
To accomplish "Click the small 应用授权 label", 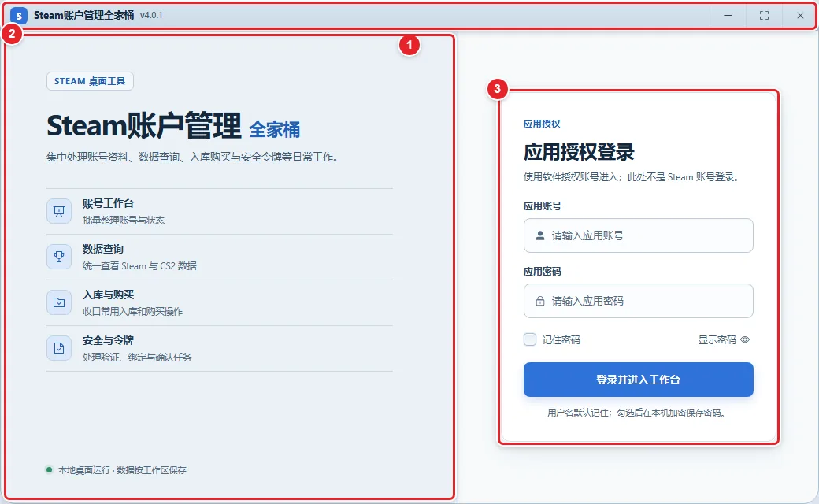I will [x=542, y=124].
